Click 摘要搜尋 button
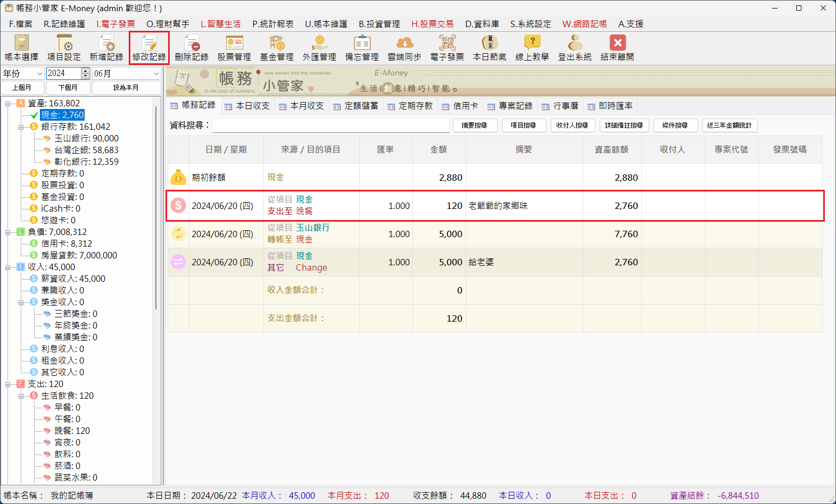Screen dimensions: 836x504 (474, 125)
